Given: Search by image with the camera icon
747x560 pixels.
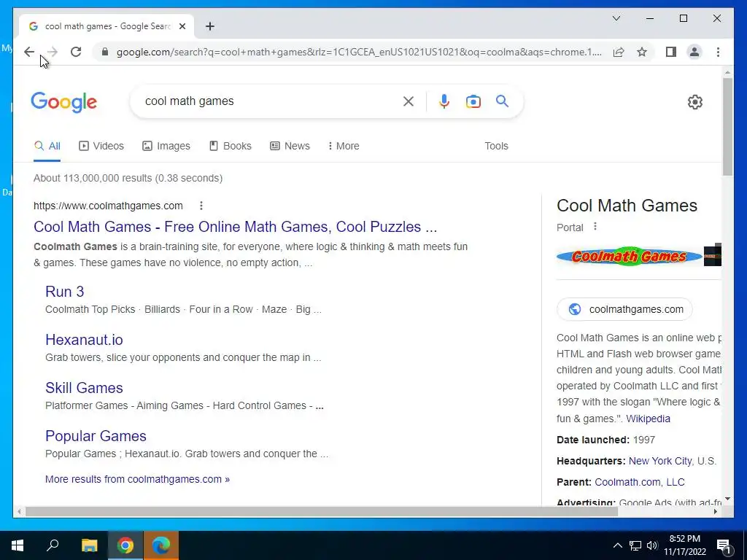Looking at the screenshot, I should coord(473,101).
